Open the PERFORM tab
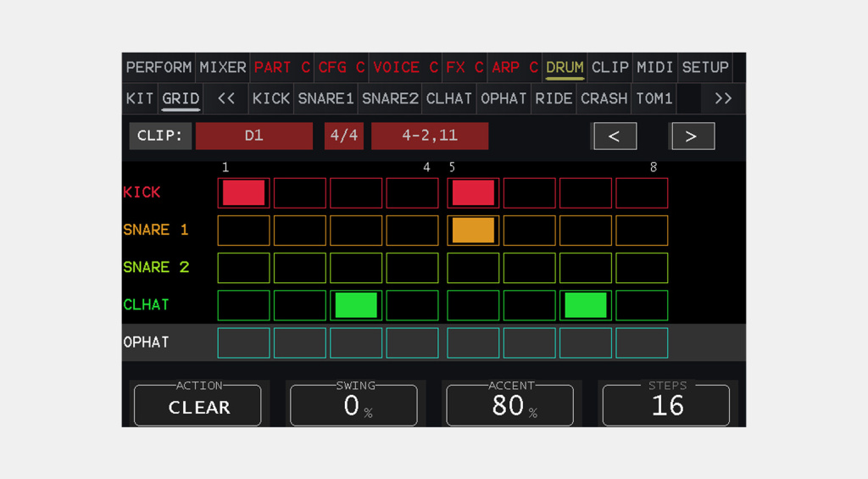This screenshot has height=479, width=868. [x=159, y=68]
